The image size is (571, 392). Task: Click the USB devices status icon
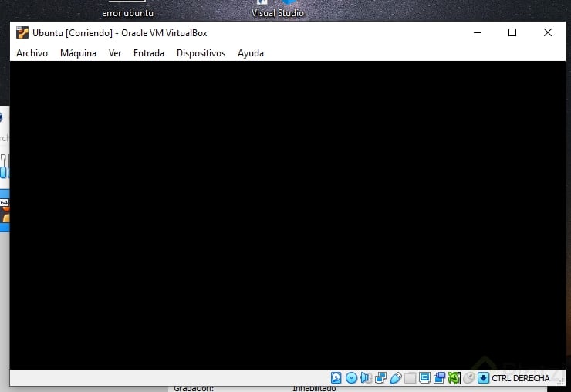pyautogui.click(x=396, y=378)
